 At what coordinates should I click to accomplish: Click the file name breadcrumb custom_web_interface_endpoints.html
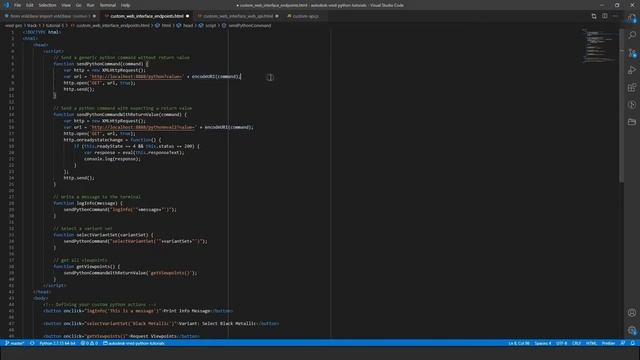pos(110,25)
